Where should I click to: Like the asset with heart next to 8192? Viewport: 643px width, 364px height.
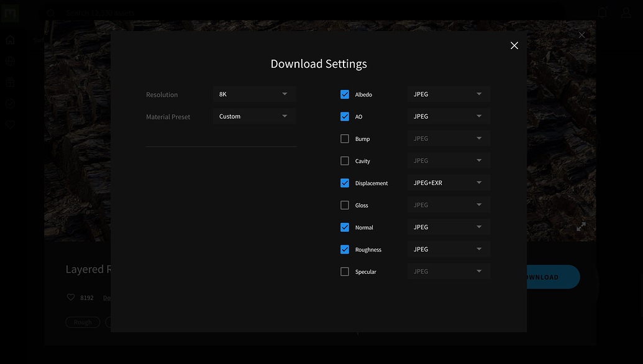click(71, 297)
